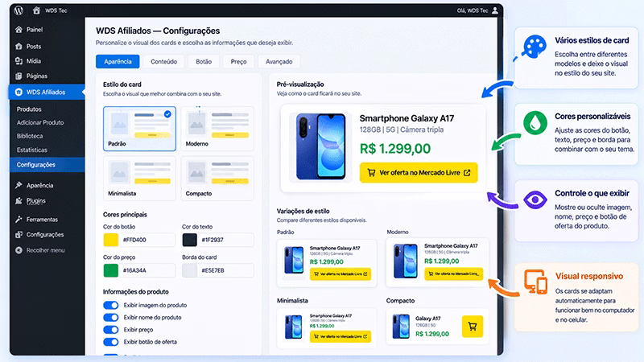
Task: Click the Páginas pages icon
Action: click(x=19, y=76)
